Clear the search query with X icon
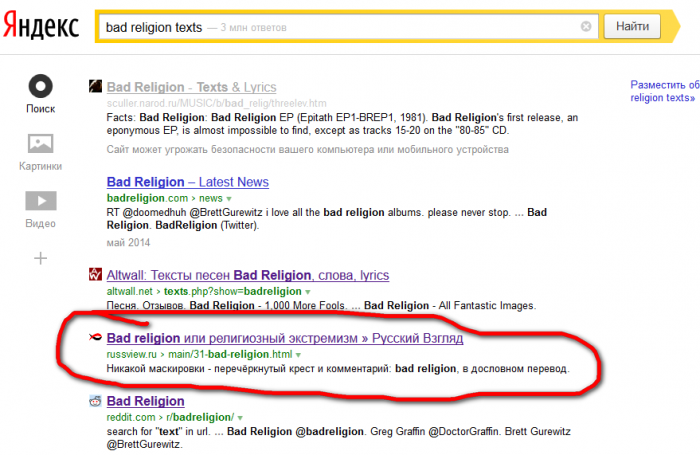This screenshot has width=700, height=455. coord(586,26)
